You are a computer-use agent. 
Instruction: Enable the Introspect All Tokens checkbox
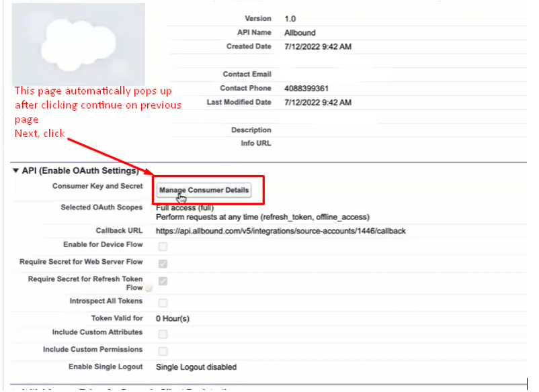pos(163,303)
